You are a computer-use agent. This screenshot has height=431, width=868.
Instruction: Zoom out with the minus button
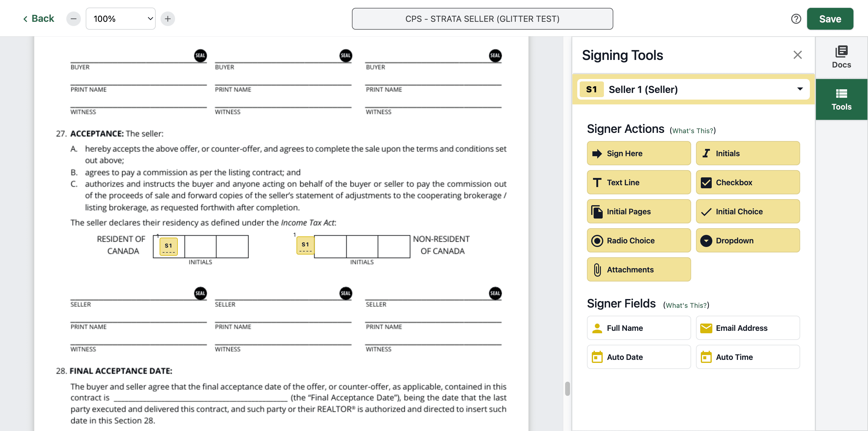coord(74,19)
